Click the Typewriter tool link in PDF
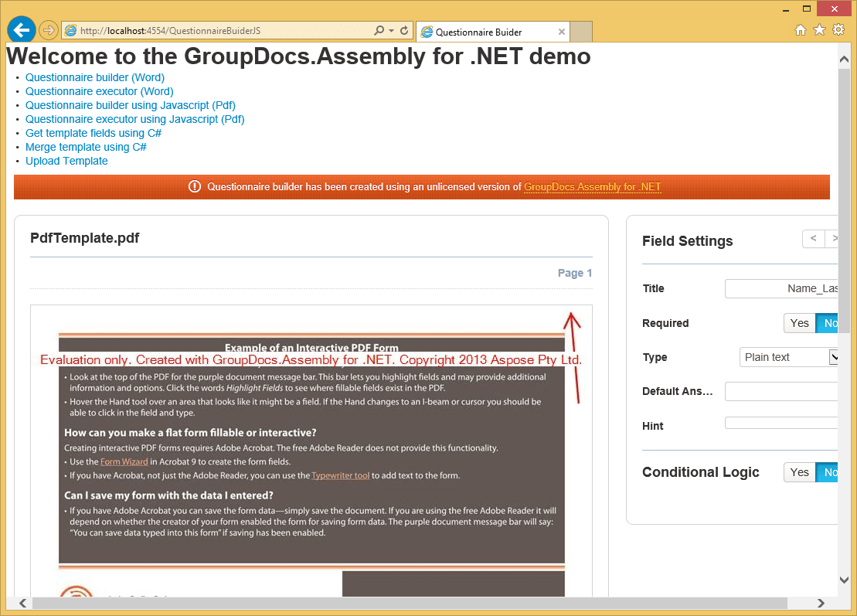This screenshot has height=616, width=857. pos(341,475)
